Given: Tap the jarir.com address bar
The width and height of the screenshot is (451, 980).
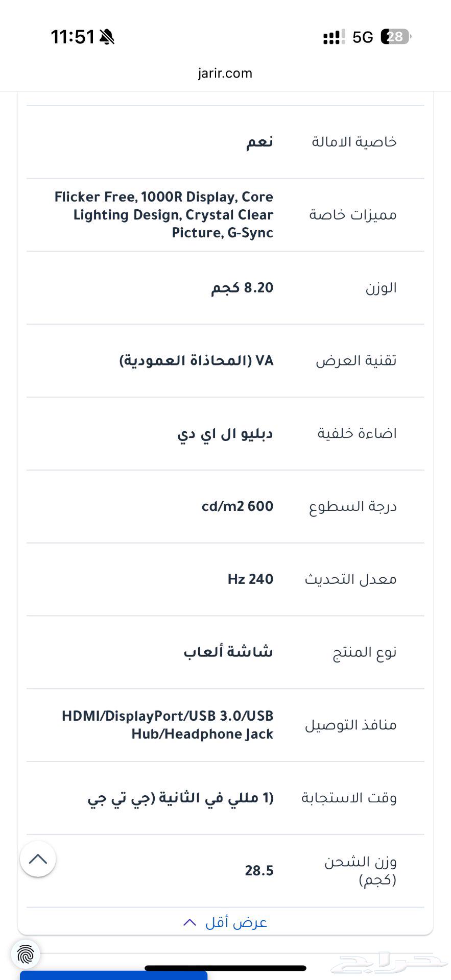Looking at the screenshot, I should pyautogui.click(x=225, y=73).
